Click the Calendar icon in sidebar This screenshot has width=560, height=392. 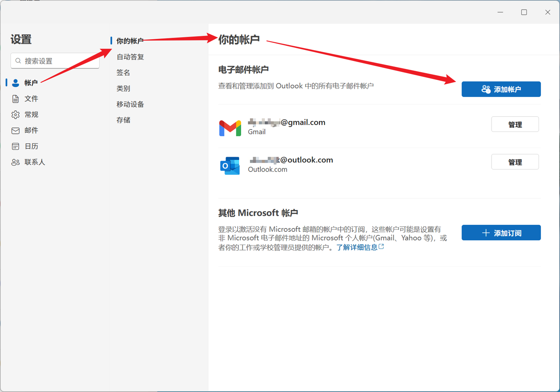coord(16,146)
